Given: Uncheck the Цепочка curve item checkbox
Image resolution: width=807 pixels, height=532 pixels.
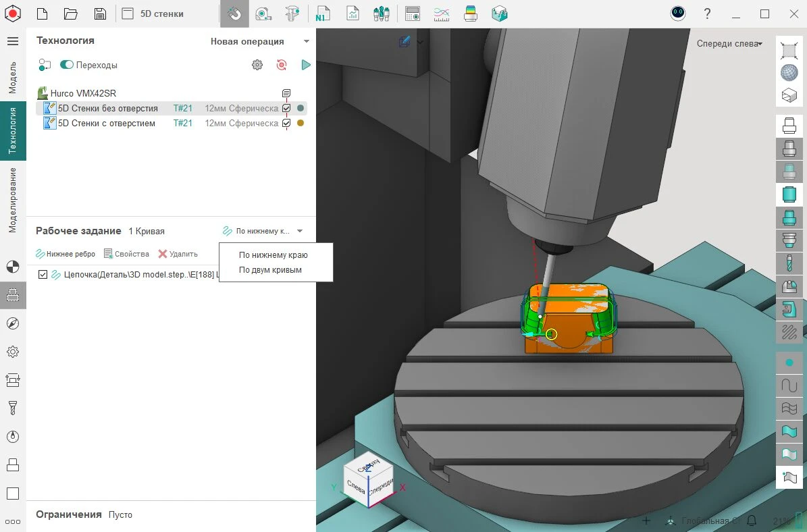Looking at the screenshot, I should pos(43,275).
